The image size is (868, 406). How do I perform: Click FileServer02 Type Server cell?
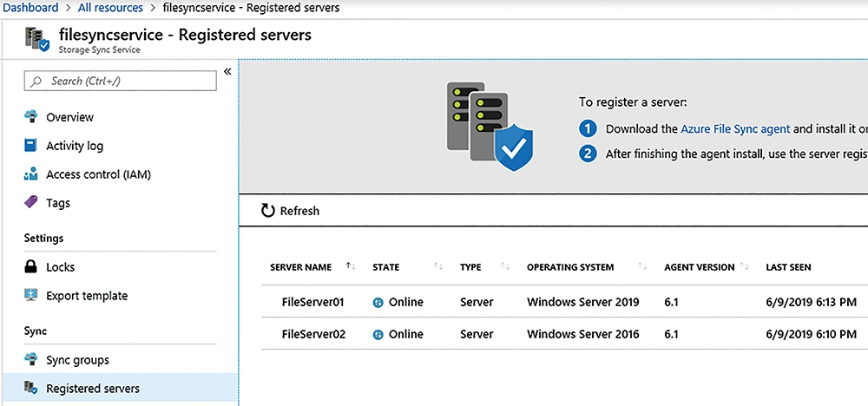point(477,334)
